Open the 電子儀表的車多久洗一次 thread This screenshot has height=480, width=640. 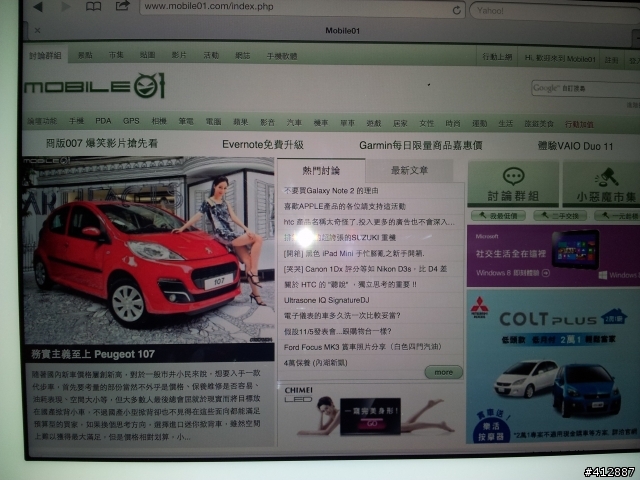coord(342,316)
